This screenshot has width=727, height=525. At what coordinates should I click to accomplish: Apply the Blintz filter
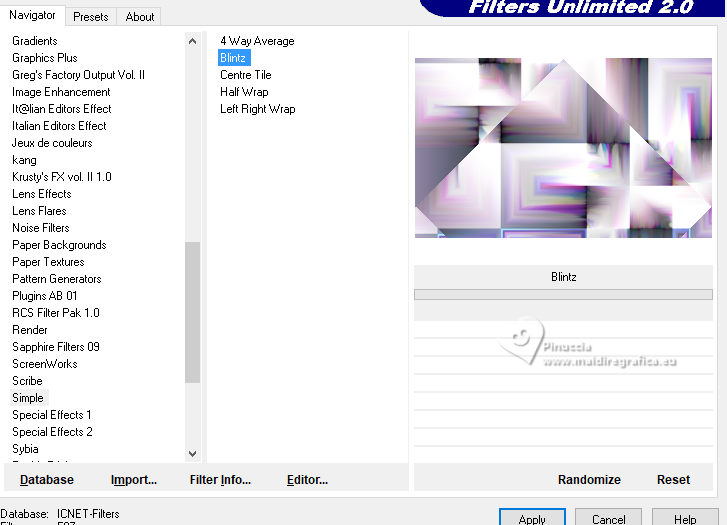point(532,518)
